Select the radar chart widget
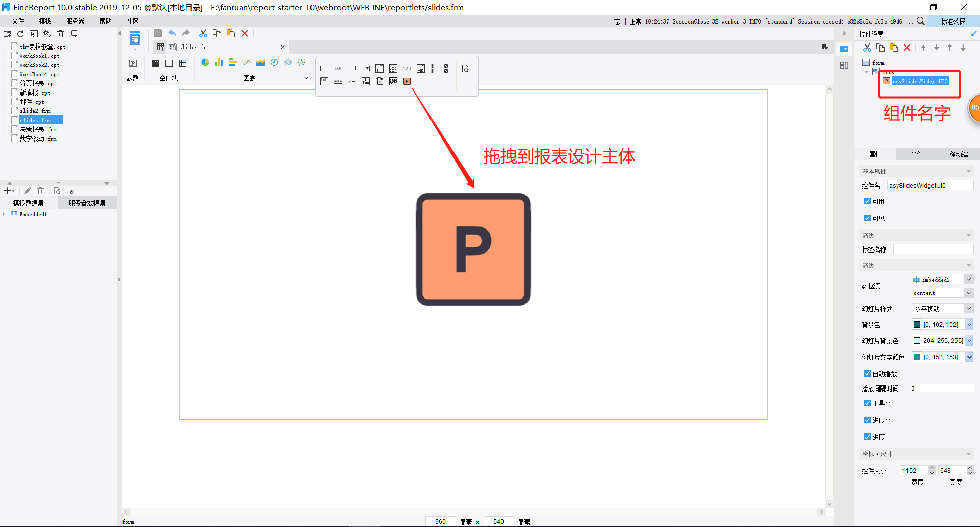The image size is (980, 527). click(288, 62)
